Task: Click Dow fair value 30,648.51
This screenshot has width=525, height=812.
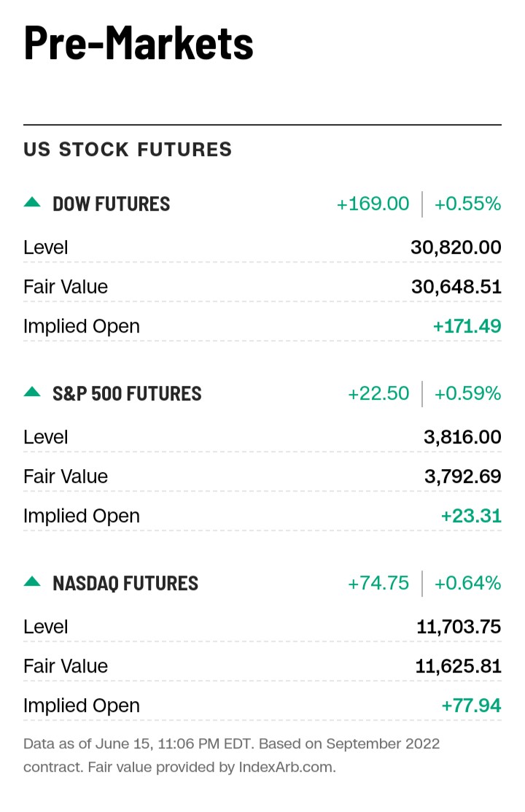Action: pos(456,287)
